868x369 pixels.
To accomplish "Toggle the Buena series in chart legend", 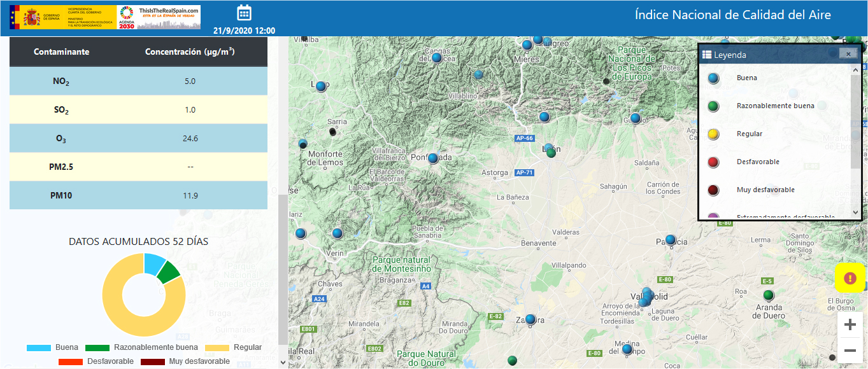I will (53, 347).
